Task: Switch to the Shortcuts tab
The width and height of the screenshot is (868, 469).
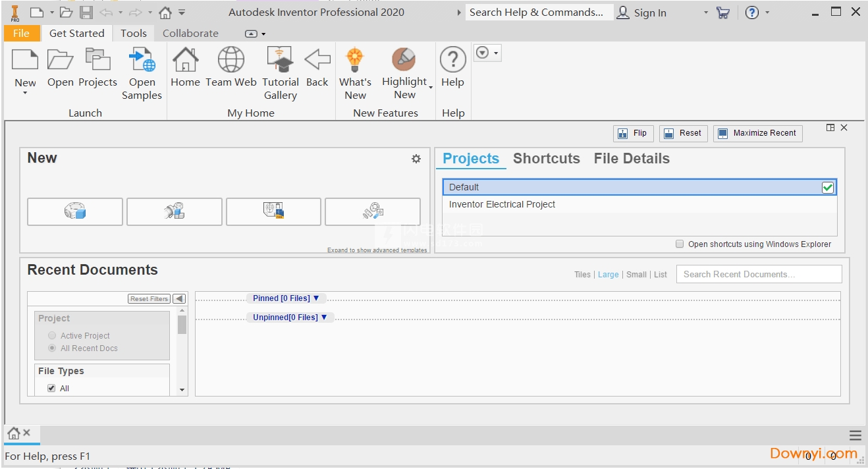Action: pos(546,158)
